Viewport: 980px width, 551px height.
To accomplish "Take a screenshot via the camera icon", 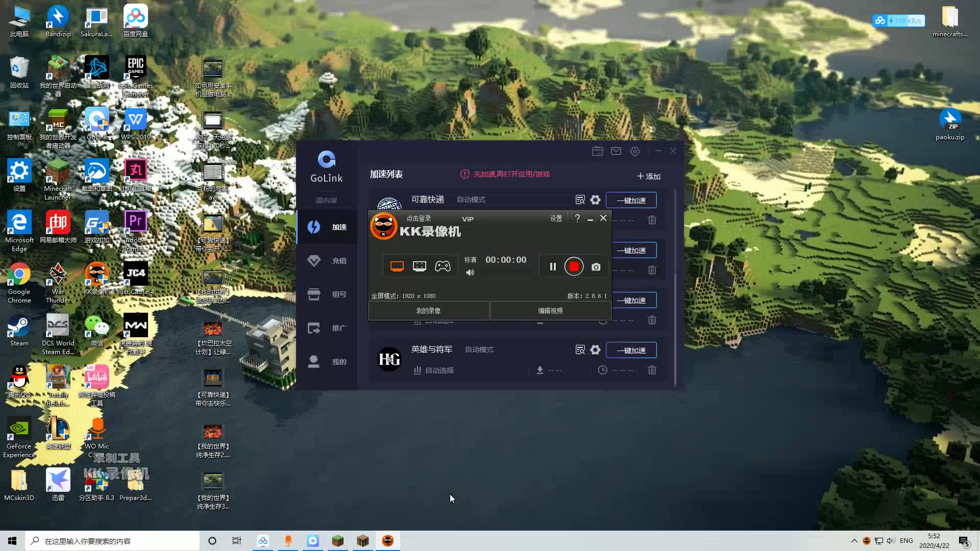I will pyautogui.click(x=596, y=266).
